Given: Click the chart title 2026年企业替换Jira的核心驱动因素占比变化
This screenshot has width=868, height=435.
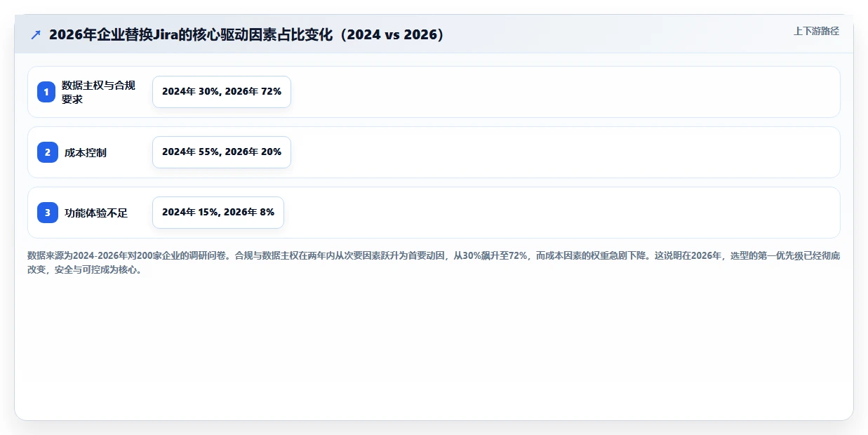Looking at the screenshot, I should (x=247, y=34).
